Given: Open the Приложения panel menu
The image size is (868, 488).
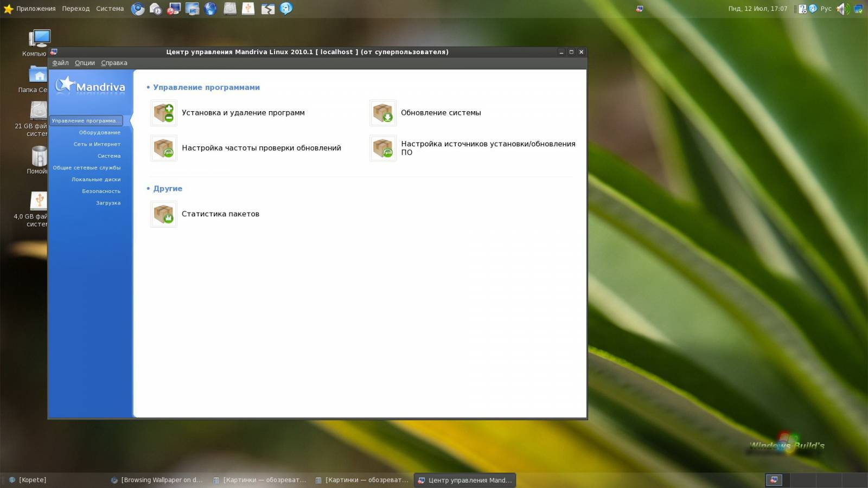Looking at the screenshot, I should tap(36, 9).
